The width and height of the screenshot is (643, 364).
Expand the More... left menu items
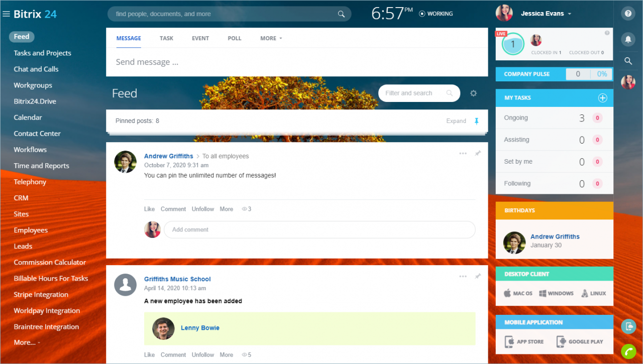pyautogui.click(x=27, y=342)
